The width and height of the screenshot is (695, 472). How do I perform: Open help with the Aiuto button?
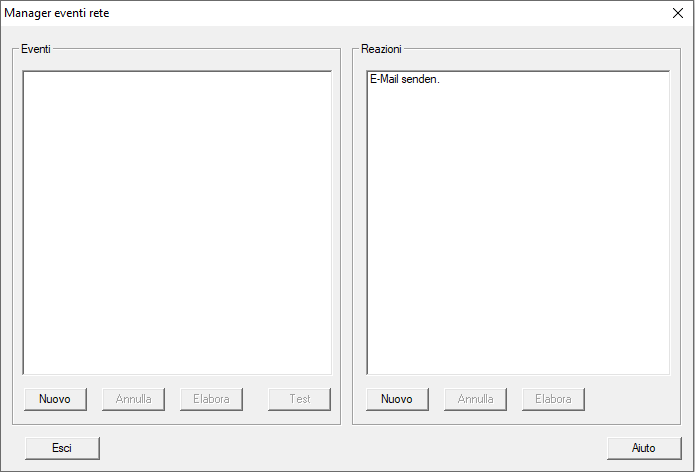[x=644, y=448]
